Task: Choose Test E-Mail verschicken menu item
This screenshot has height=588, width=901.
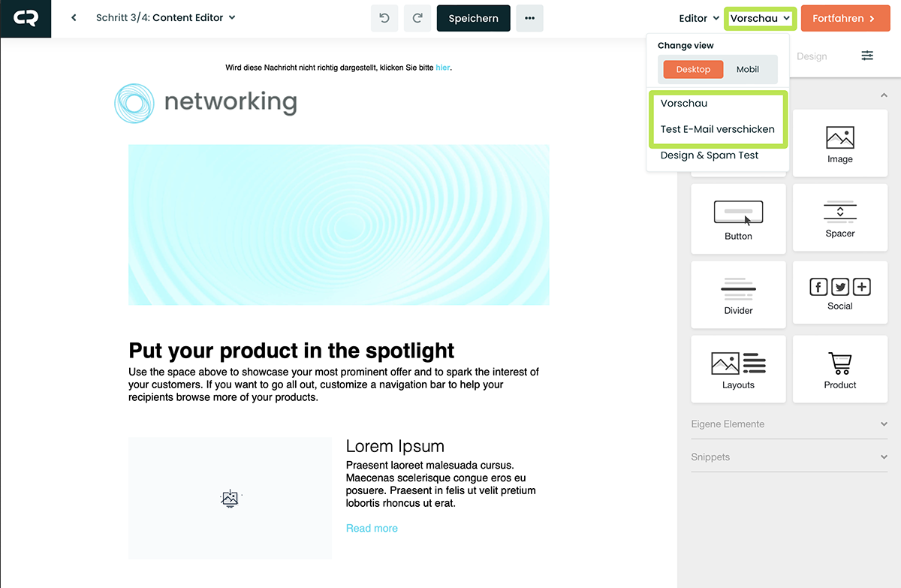Action: coord(717,129)
